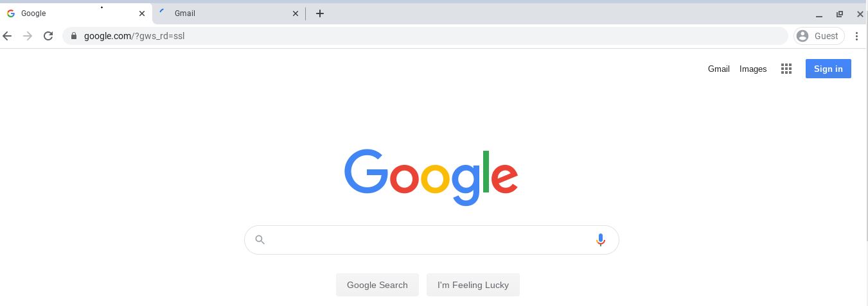Start voice search with the microphone
The width and height of the screenshot is (868, 306).
[601, 240]
